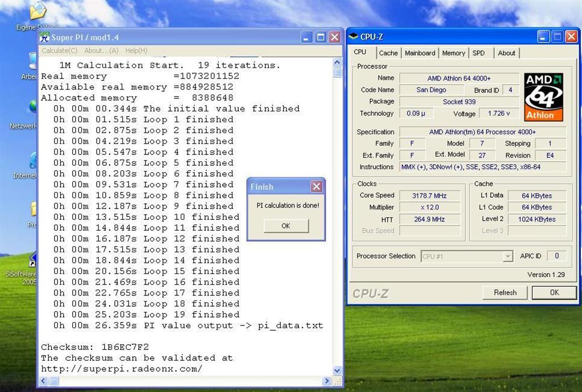Switch to the Mainboard tab in CPU-Z

[x=420, y=53]
